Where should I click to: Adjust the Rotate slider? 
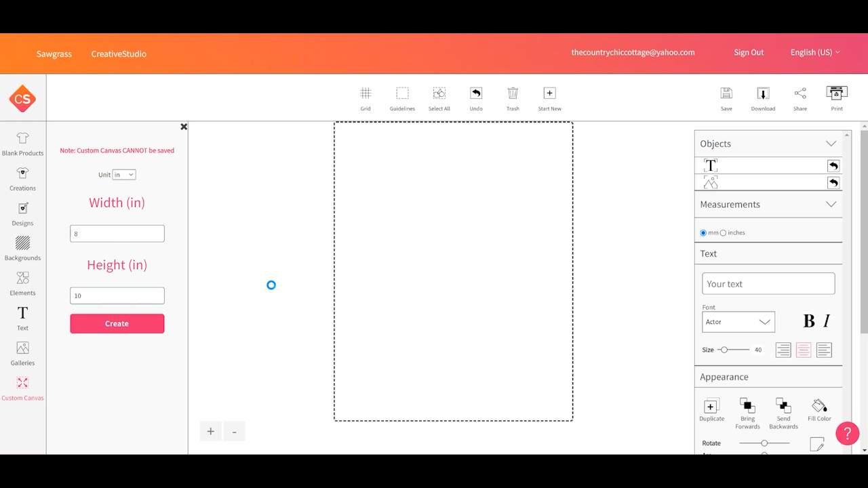pyautogui.click(x=764, y=443)
